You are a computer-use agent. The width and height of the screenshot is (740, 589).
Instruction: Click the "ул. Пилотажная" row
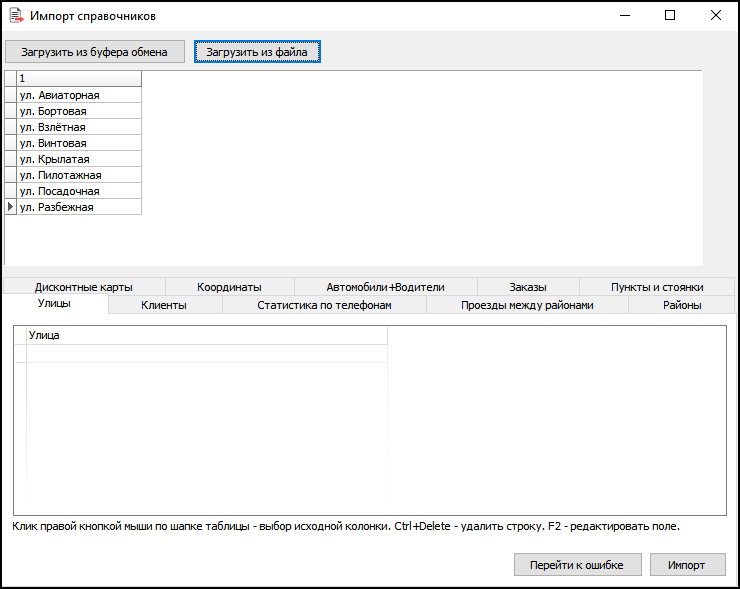tap(78, 175)
